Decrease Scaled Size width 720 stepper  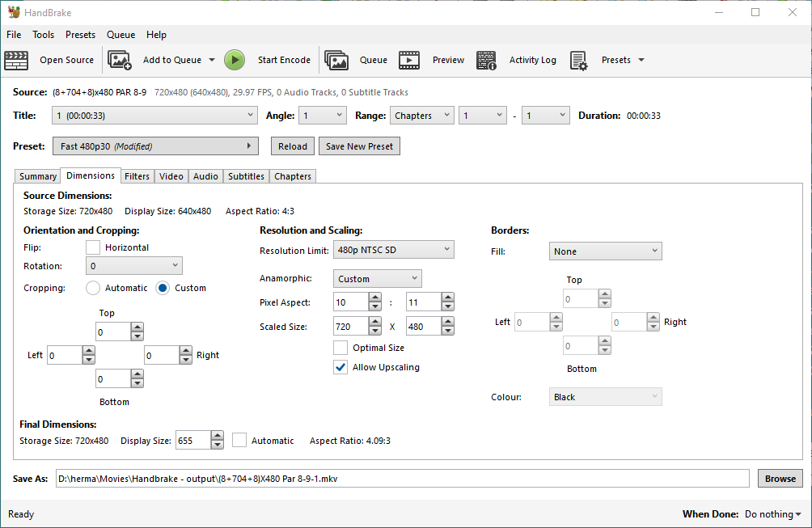click(375, 331)
